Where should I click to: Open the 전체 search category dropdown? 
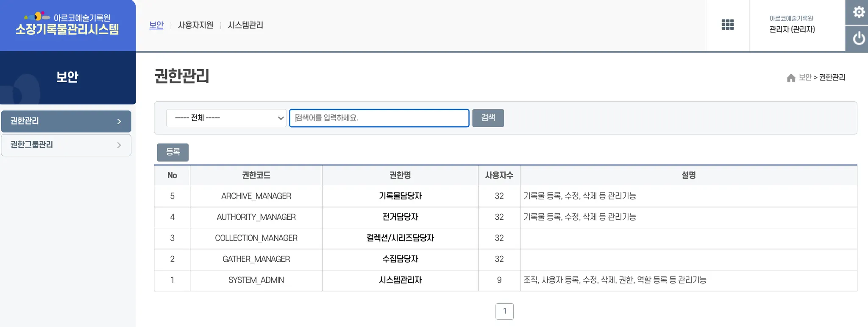click(x=226, y=118)
